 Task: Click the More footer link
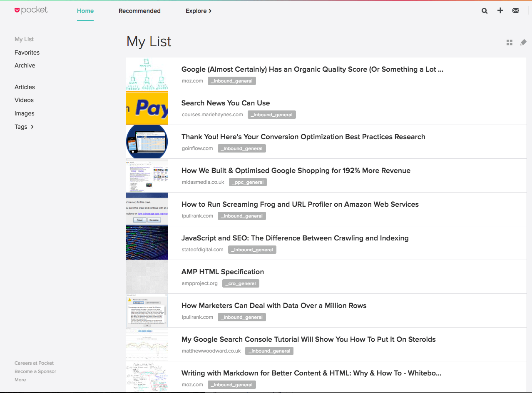(x=20, y=380)
